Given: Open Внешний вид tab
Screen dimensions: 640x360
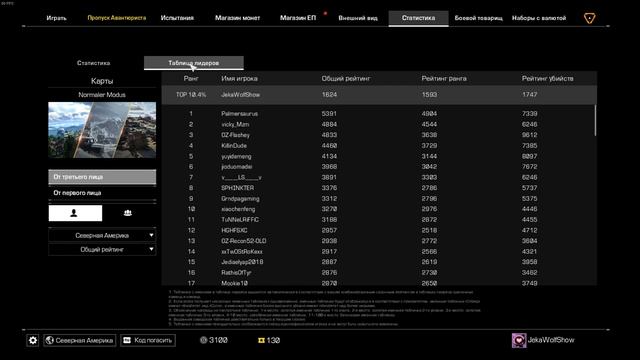Looking at the screenshot, I should [358, 18].
